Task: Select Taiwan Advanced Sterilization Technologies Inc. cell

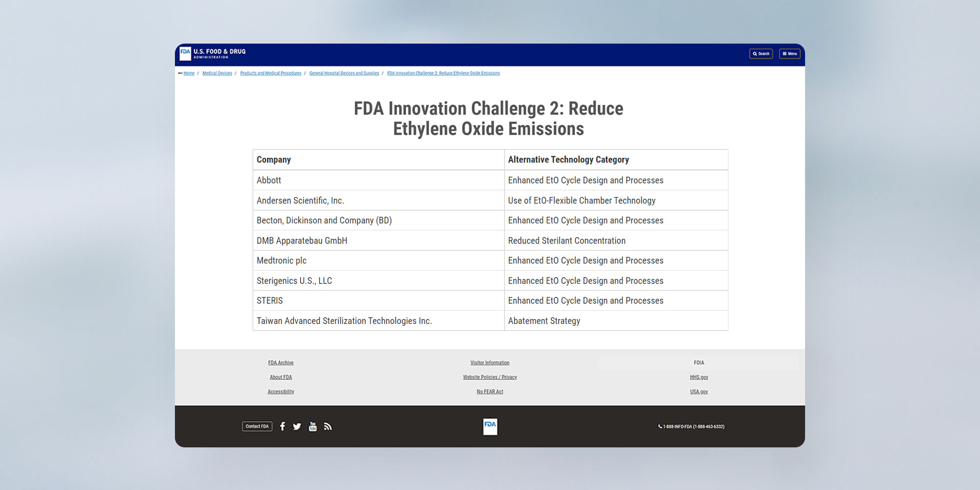Action: 379,321
